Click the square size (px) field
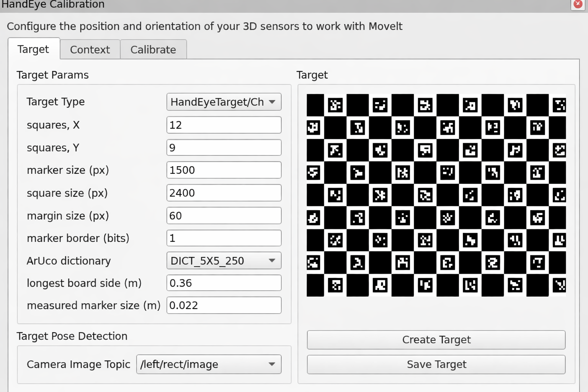The height and width of the screenshot is (392, 588). [224, 193]
